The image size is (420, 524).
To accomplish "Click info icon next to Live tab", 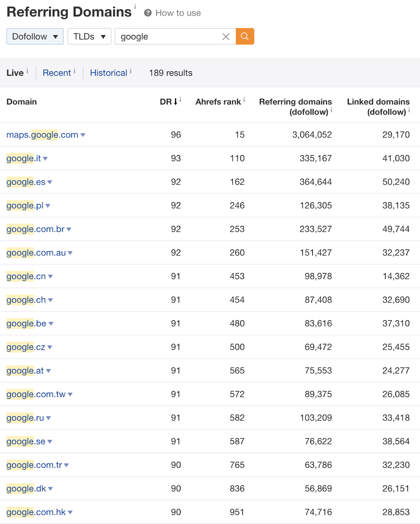I will (x=27, y=71).
